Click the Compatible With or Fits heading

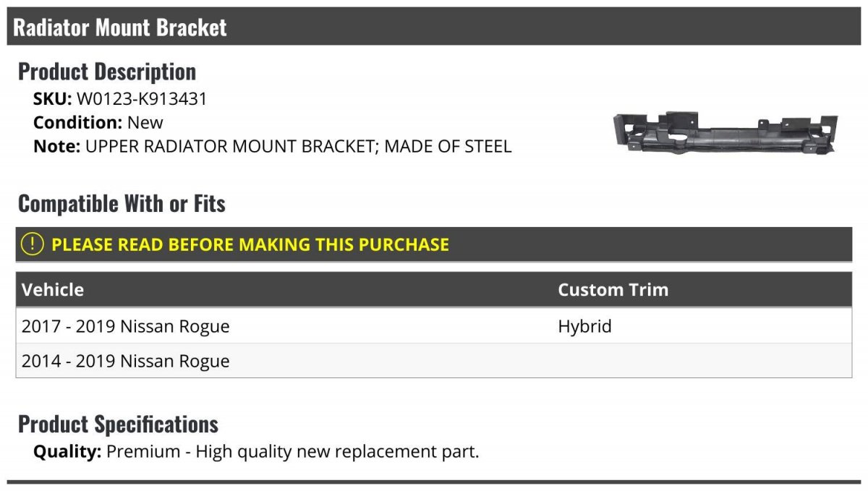122,204
